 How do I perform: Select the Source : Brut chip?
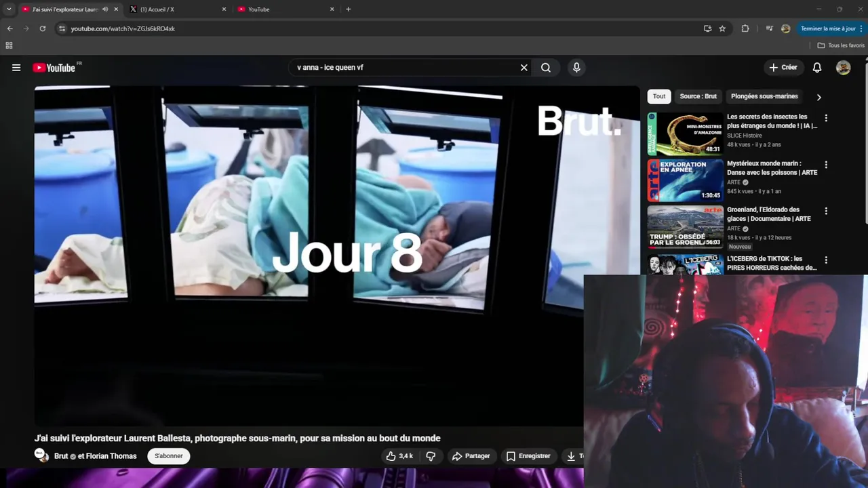point(698,96)
